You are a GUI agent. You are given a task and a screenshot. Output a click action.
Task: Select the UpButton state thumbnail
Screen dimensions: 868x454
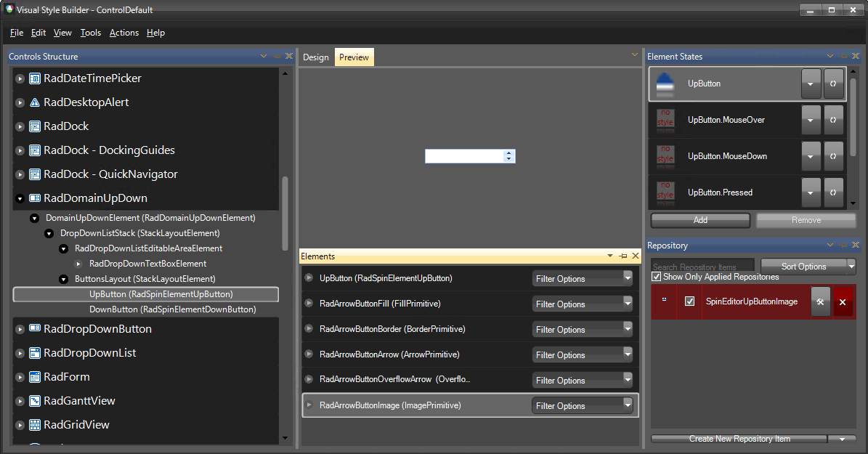pos(665,83)
